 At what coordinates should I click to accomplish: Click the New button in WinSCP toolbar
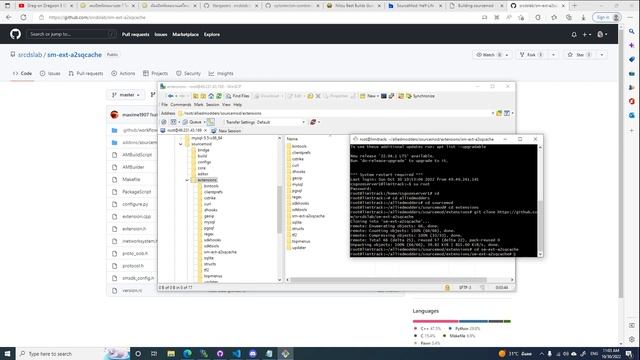click(369, 96)
